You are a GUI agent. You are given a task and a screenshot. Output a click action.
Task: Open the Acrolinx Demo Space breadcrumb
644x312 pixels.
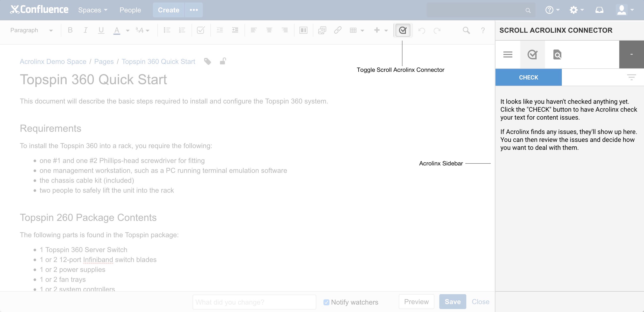click(53, 62)
